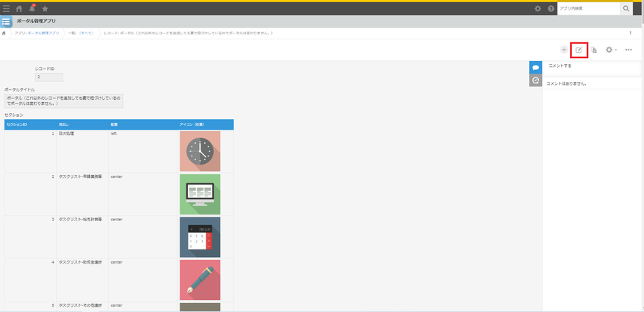Open the favorites star menu
This screenshot has width=644, height=312.
45,9
